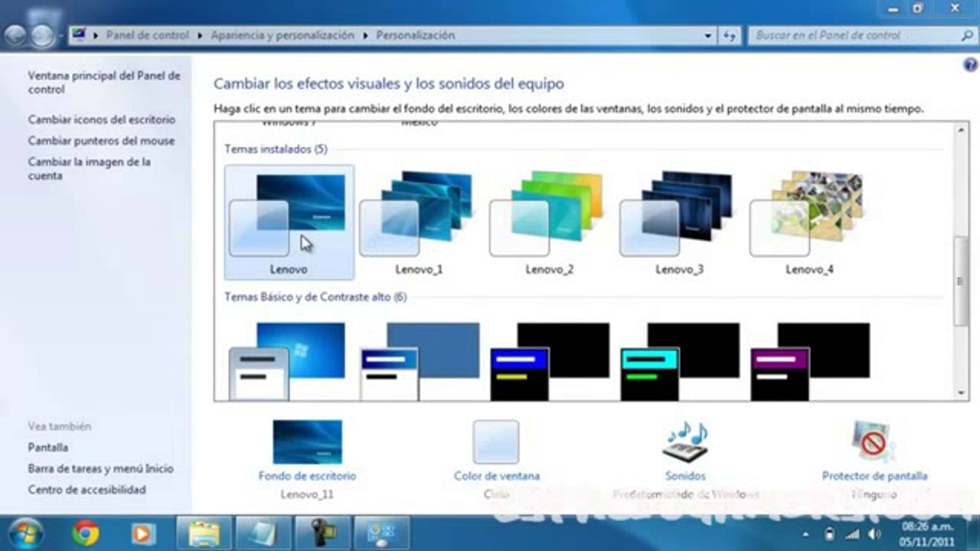The width and height of the screenshot is (980, 551).
Task: Select the Lenovo_1 theme
Action: tap(419, 223)
